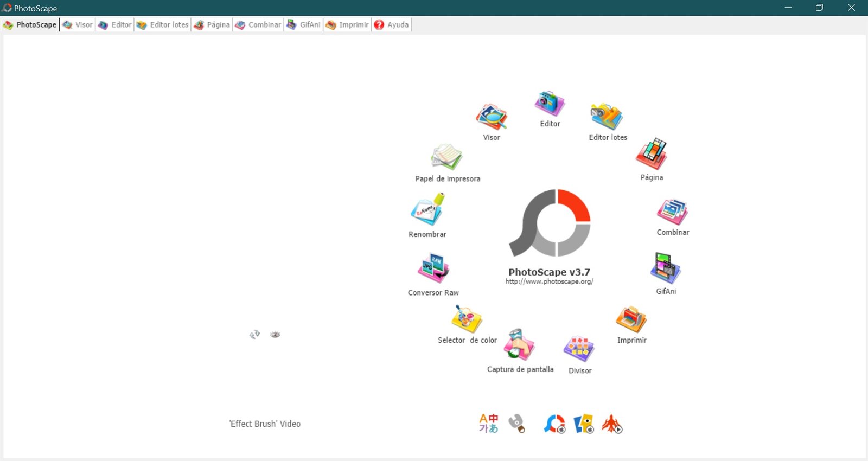This screenshot has height=461, width=868.
Task: Open the GifAni tab
Action: coord(304,25)
